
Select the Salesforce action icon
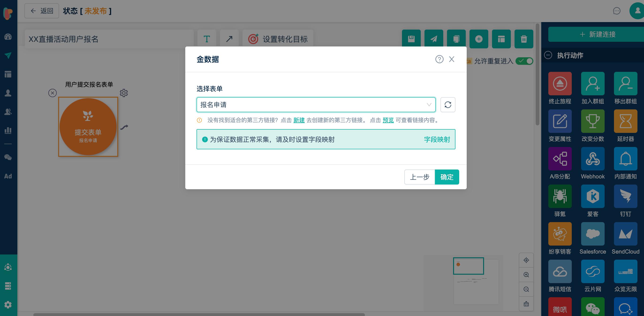pyautogui.click(x=592, y=234)
